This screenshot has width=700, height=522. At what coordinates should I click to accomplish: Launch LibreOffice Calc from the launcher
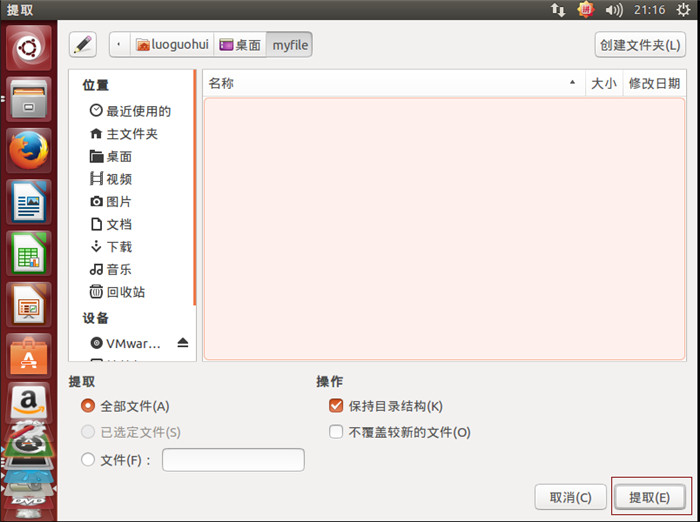[x=29, y=253]
